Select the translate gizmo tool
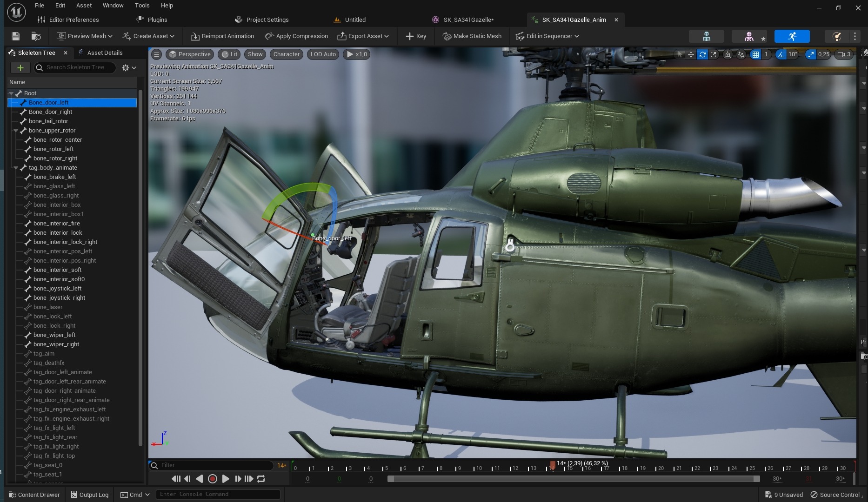The height and width of the screenshot is (502, 868). [x=691, y=54]
